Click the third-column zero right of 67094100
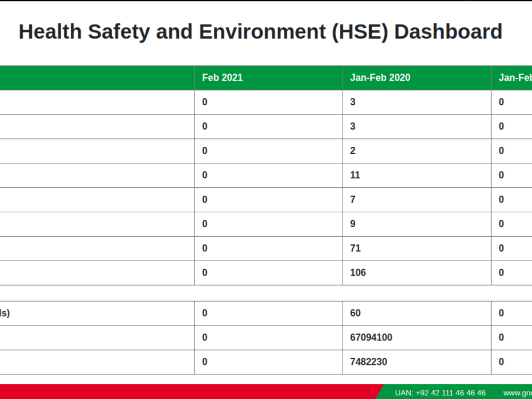The height and width of the screenshot is (399, 532). (501, 338)
